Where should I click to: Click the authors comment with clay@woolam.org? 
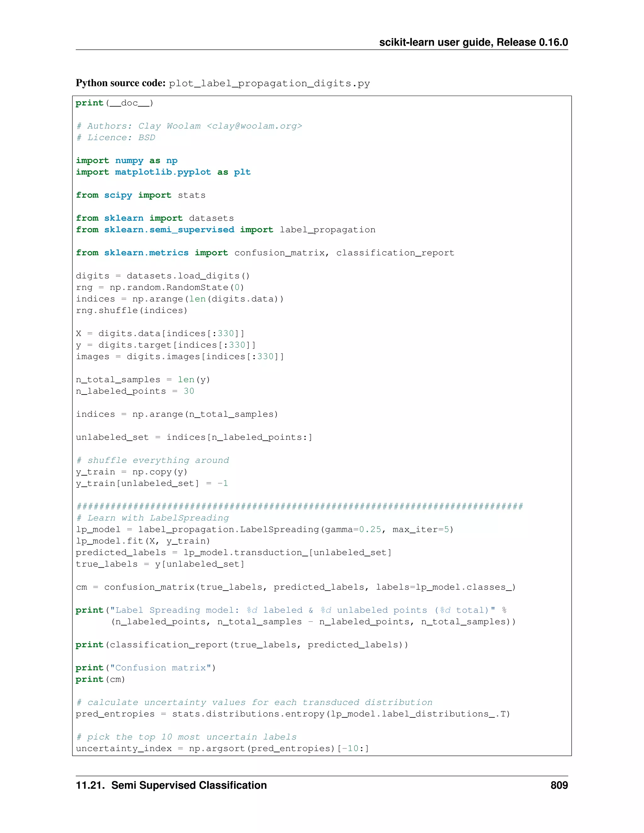click(189, 126)
